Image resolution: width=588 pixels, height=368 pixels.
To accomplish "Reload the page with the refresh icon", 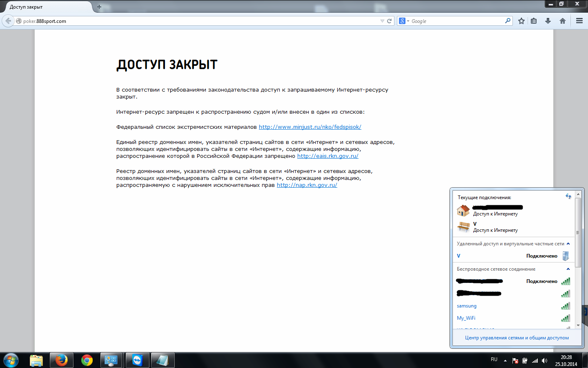I will point(390,21).
